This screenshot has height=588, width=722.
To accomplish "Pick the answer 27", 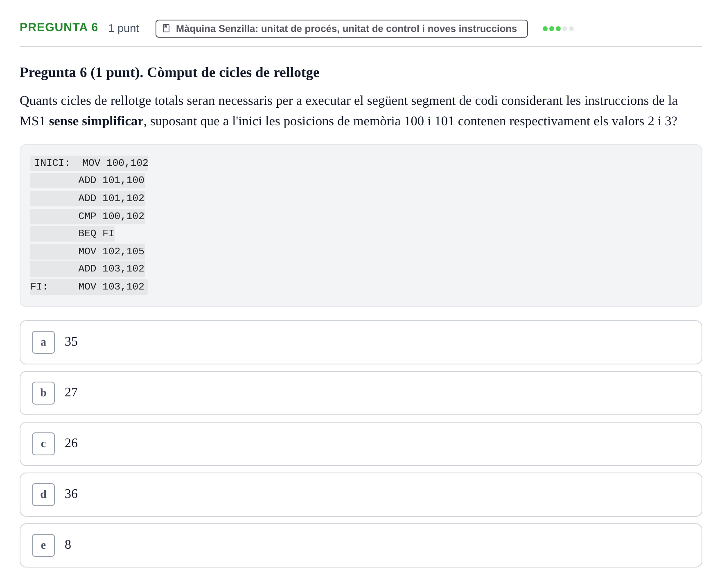I will [361, 393].
